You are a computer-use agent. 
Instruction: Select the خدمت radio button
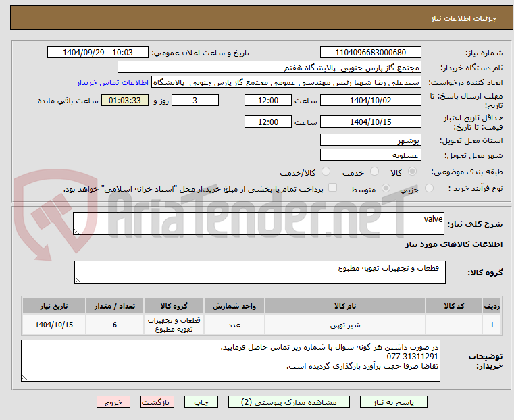[374, 172]
